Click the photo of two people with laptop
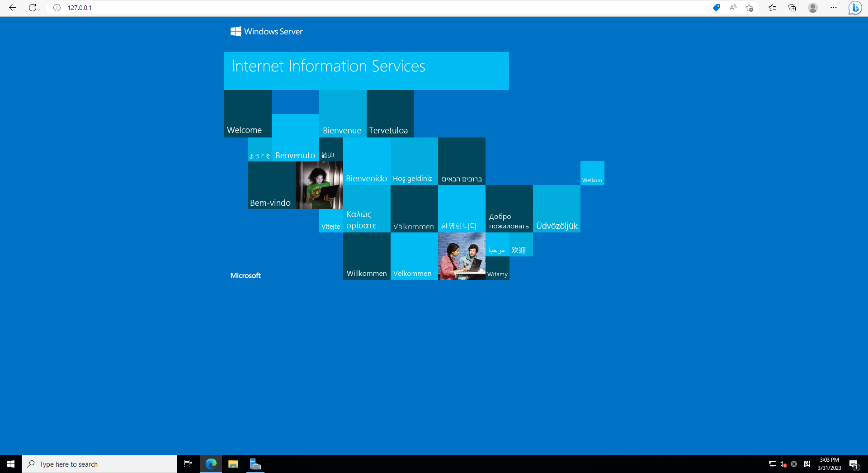The width and height of the screenshot is (868, 473). [462, 256]
